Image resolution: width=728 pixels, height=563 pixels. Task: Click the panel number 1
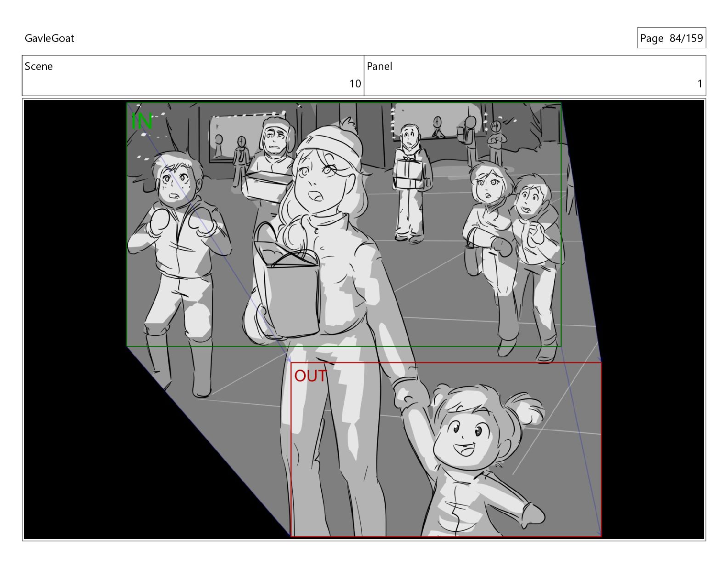(700, 83)
